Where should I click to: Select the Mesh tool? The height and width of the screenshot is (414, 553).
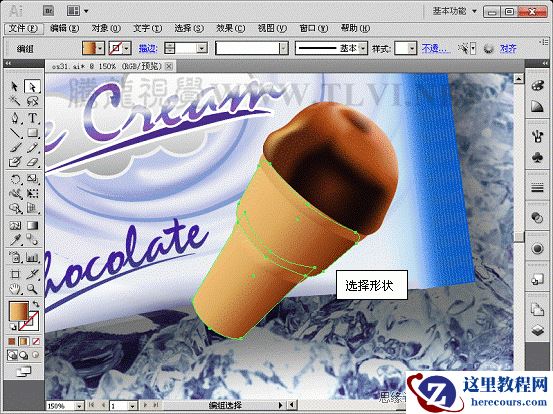click(x=14, y=225)
